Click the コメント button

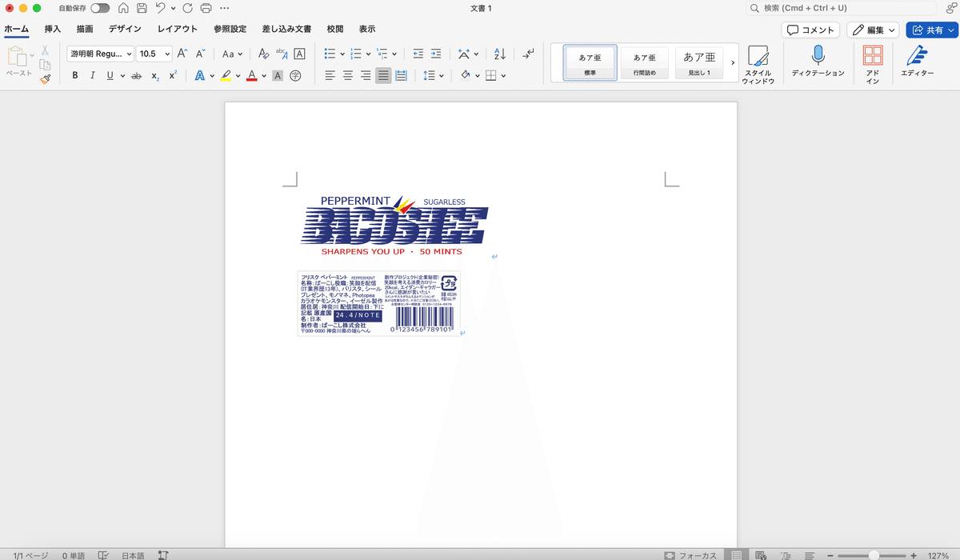[810, 30]
